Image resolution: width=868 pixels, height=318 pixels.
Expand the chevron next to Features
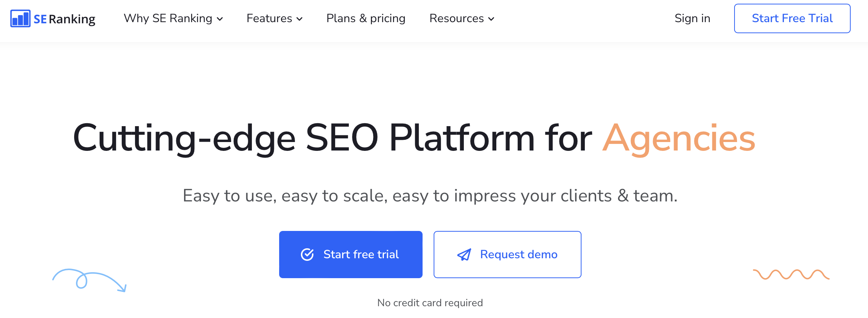click(x=299, y=19)
